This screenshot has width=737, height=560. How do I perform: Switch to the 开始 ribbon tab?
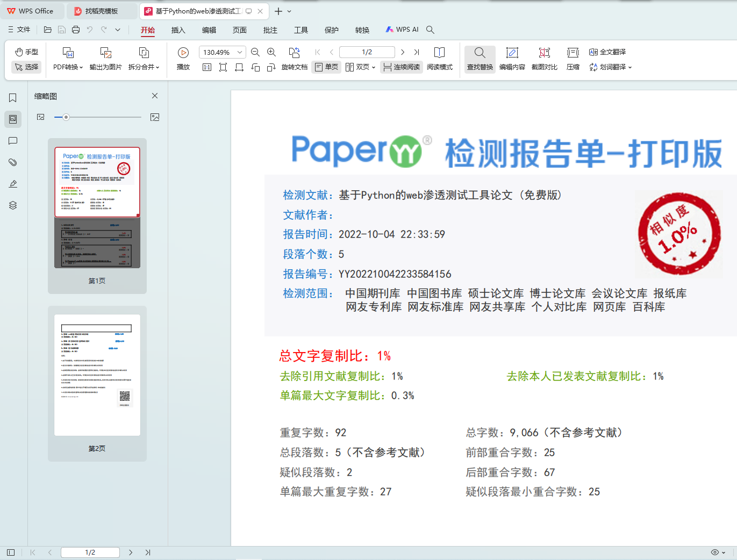[x=148, y=30]
